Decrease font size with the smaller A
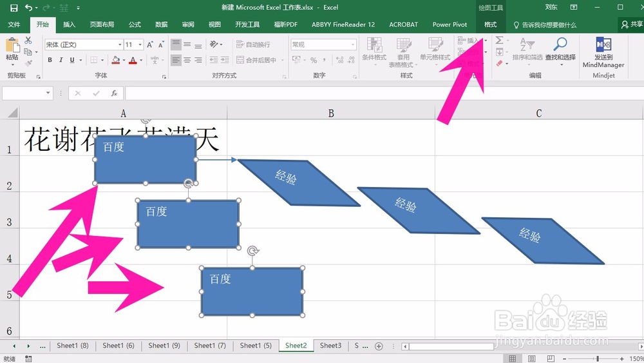This screenshot has height=363, width=644. 161,44
